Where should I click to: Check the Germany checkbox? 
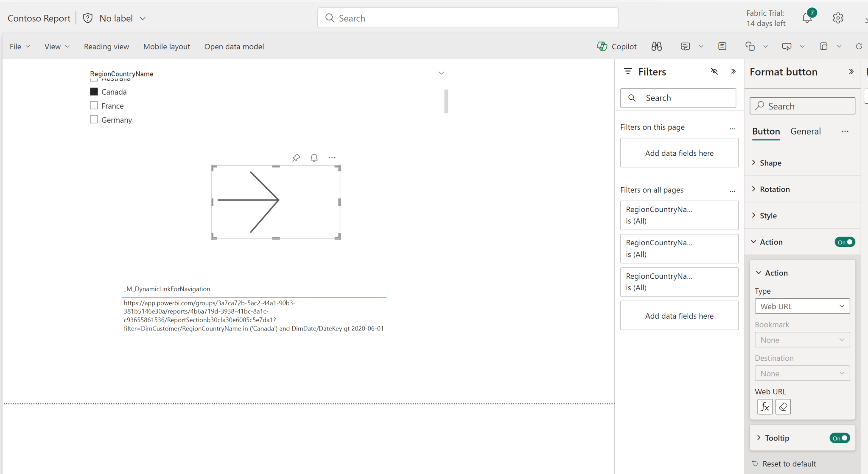pos(94,120)
